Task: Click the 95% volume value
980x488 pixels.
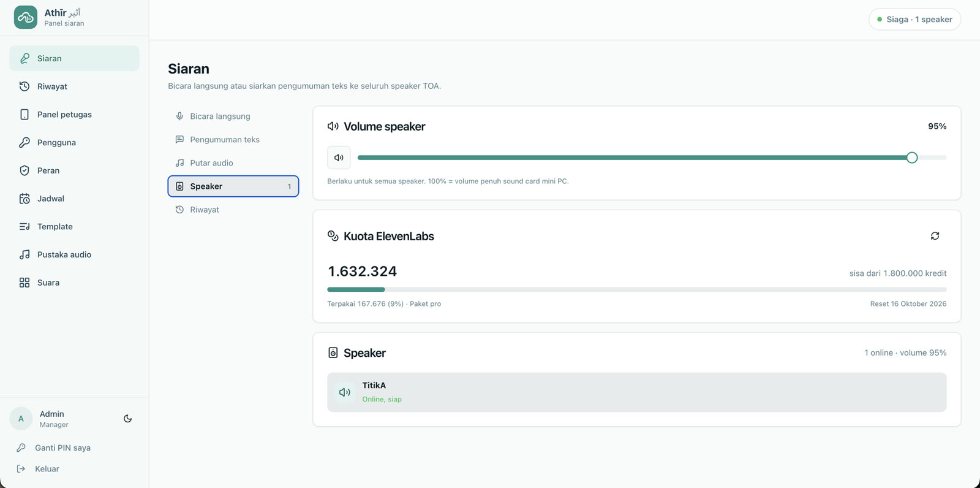Action: click(937, 126)
